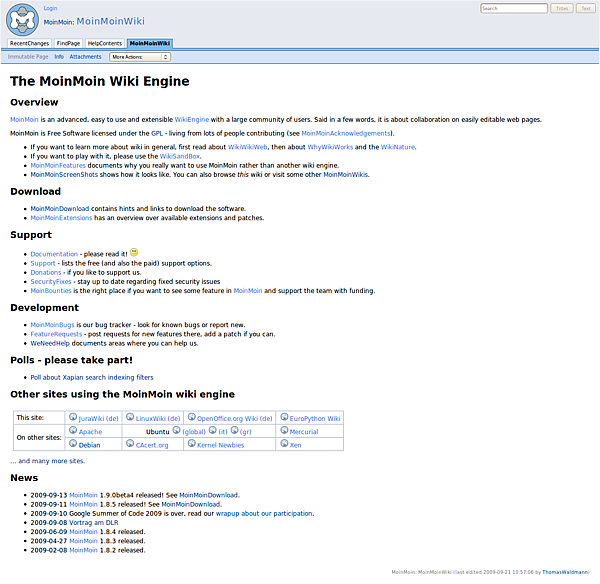Click the globe icon beside OpenOffice.org Wiki
This screenshot has width=600, height=584.
190,418
